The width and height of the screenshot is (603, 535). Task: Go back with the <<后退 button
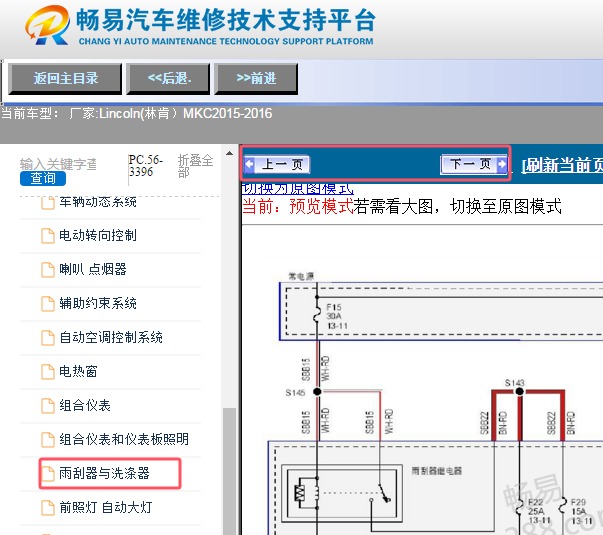point(168,78)
